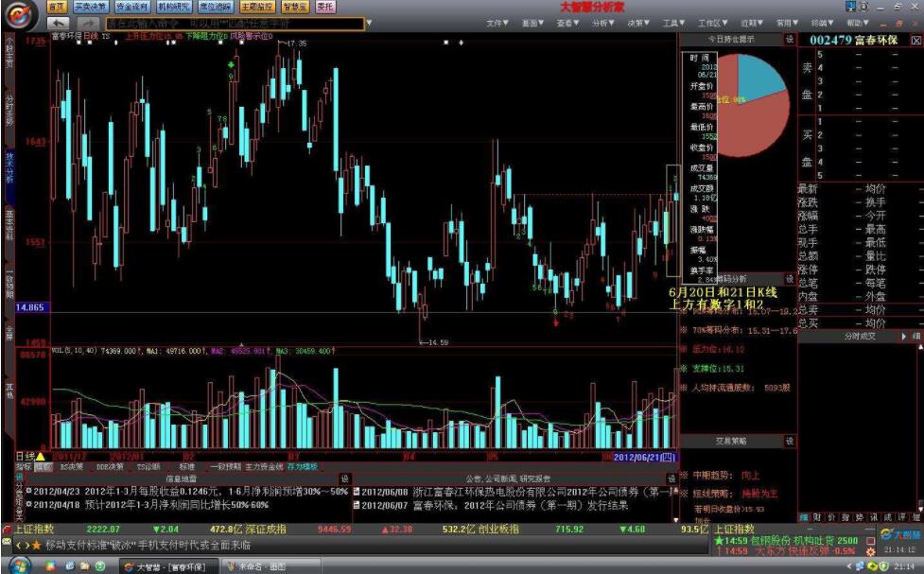This screenshot has width=924, height=574.
Task: Click the scrollbar of 分时成交 panel
Action: (x=920, y=427)
